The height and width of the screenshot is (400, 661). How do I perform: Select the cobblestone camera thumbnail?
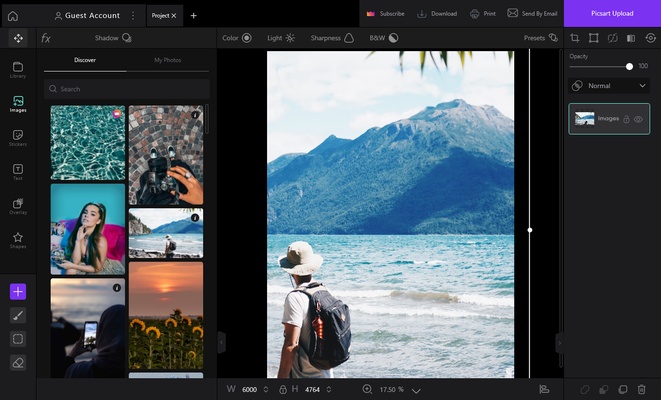point(166,155)
